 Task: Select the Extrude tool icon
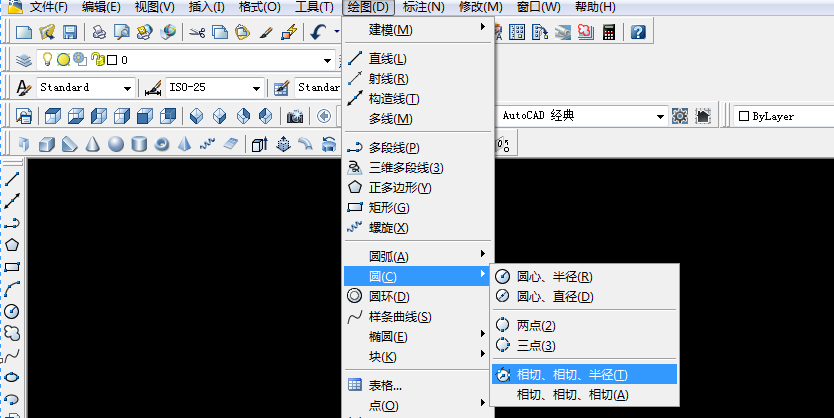point(260,144)
